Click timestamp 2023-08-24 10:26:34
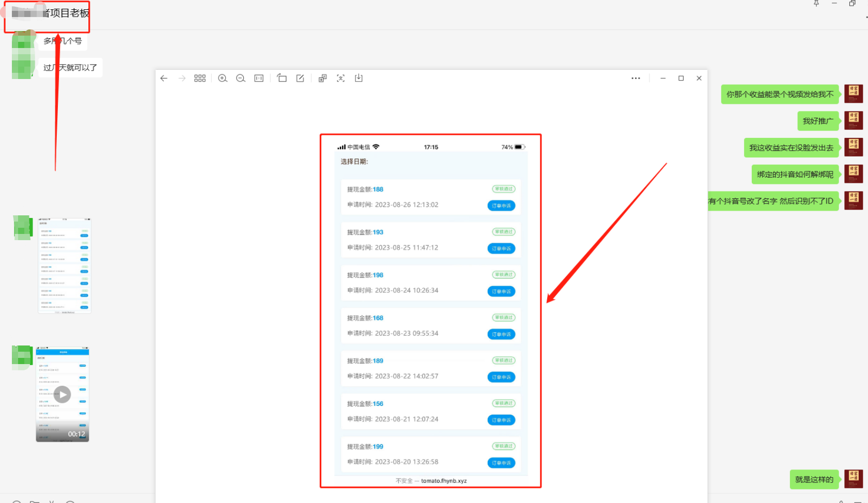The width and height of the screenshot is (868, 503). point(407,290)
